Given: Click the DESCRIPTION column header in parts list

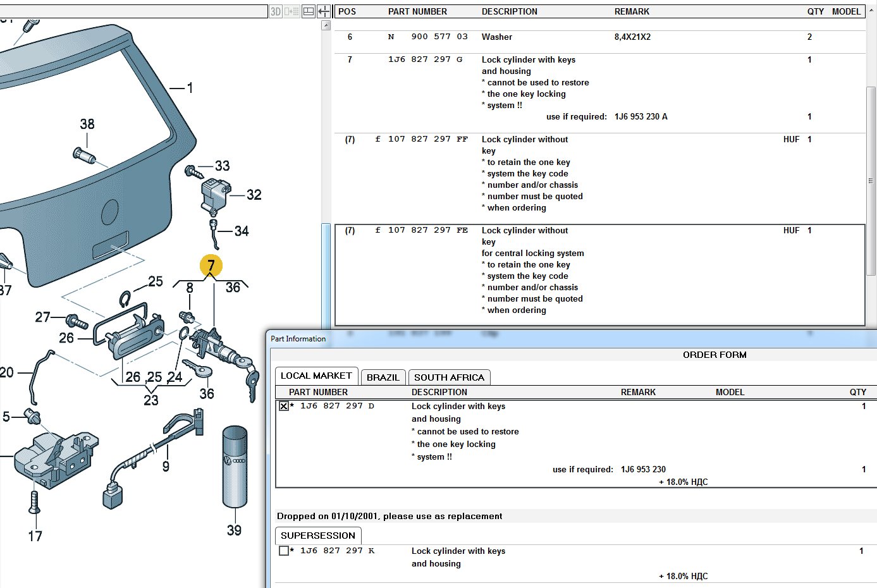Looking at the screenshot, I should 510,11.
